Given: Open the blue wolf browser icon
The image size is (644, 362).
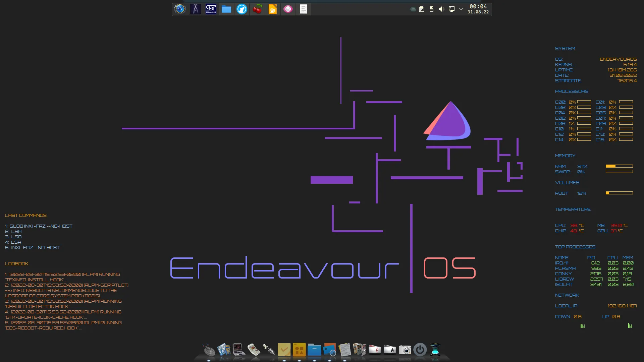Looking at the screenshot, I should pos(242,9).
